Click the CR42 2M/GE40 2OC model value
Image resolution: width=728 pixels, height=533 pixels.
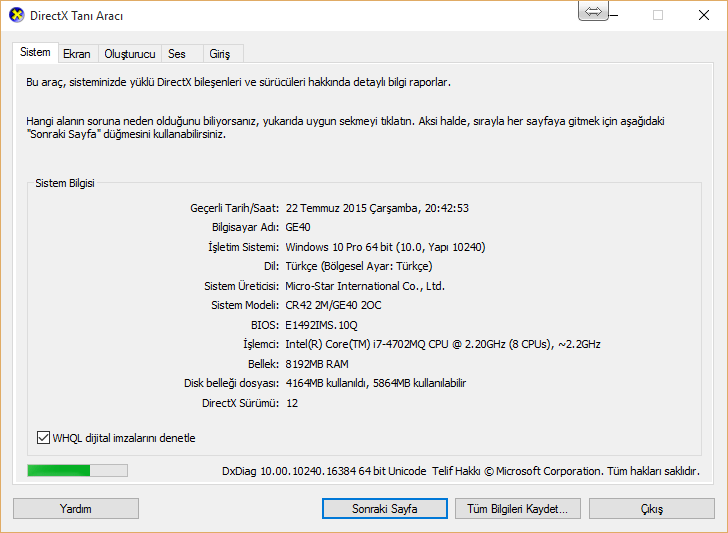[333, 306]
